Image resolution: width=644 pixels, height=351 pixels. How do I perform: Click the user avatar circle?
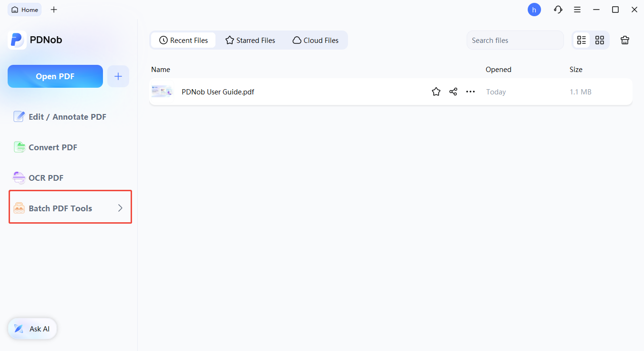pos(534,10)
